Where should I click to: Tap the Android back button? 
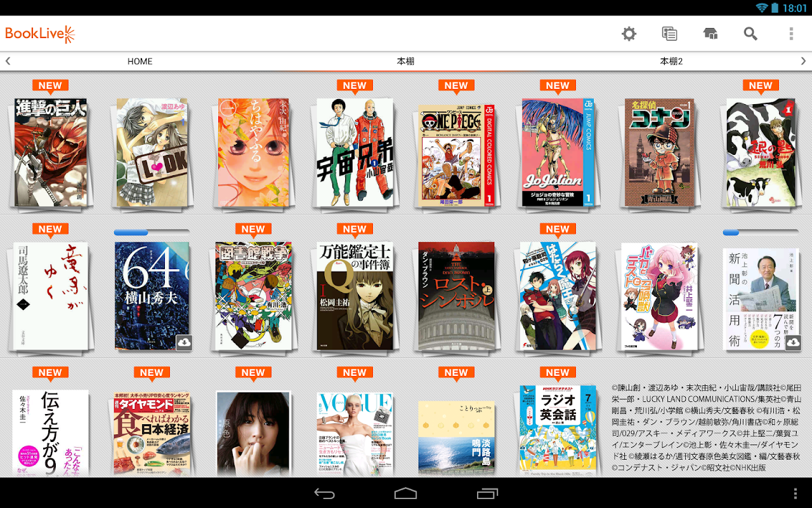point(324,493)
